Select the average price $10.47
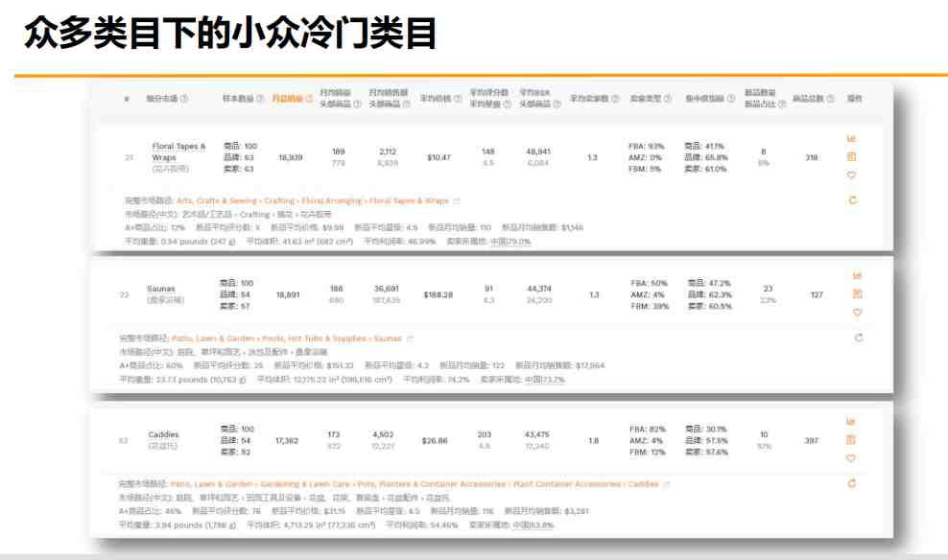This screenshot has width=948, height=560. pyautogui.click(x=438, y=157)
